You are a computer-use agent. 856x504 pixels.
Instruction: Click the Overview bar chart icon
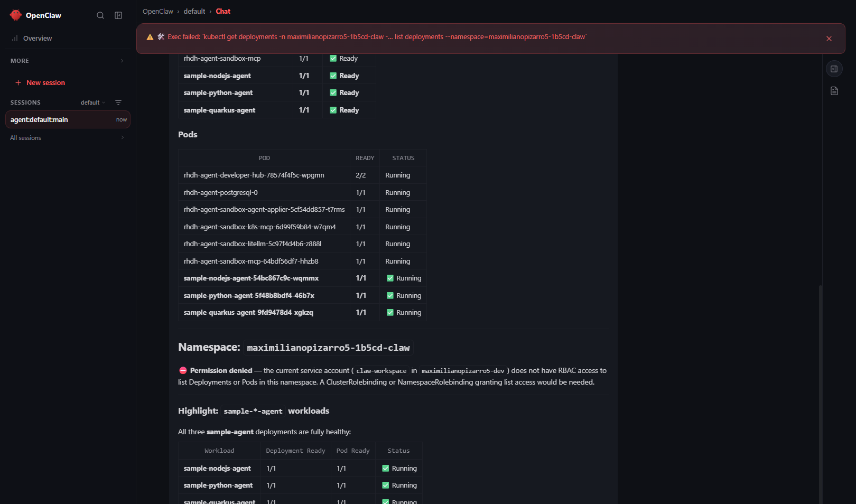click(x=15, y=38)
